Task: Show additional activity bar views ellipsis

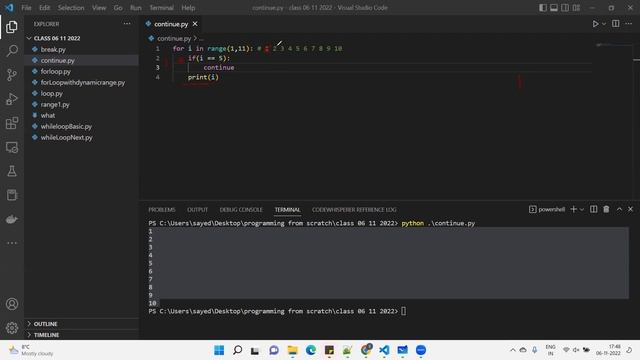Action: (x=12, y=243)
